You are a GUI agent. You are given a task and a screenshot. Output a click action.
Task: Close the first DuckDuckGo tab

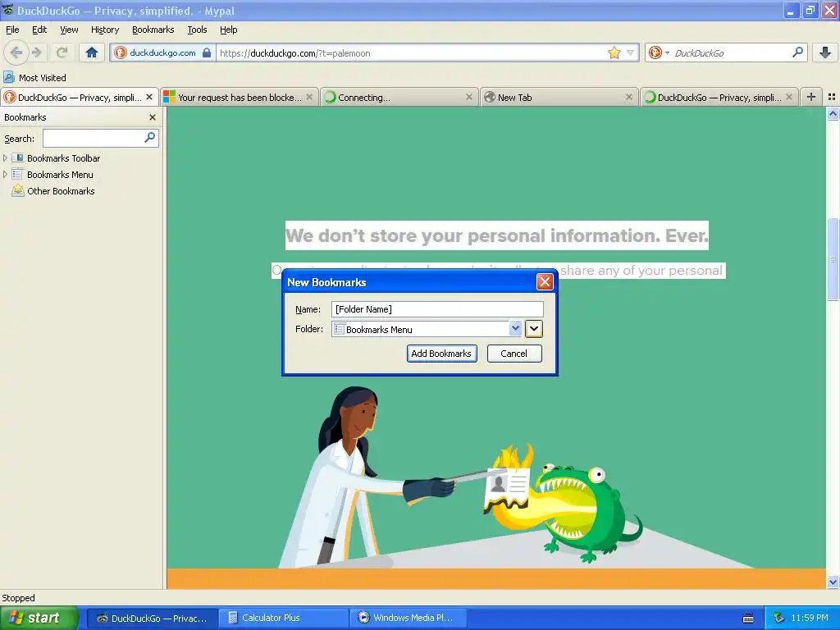149,97
